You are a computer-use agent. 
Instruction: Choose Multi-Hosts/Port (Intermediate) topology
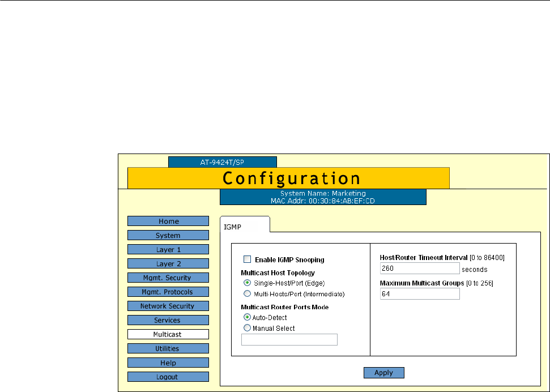[x=247, y=294]
